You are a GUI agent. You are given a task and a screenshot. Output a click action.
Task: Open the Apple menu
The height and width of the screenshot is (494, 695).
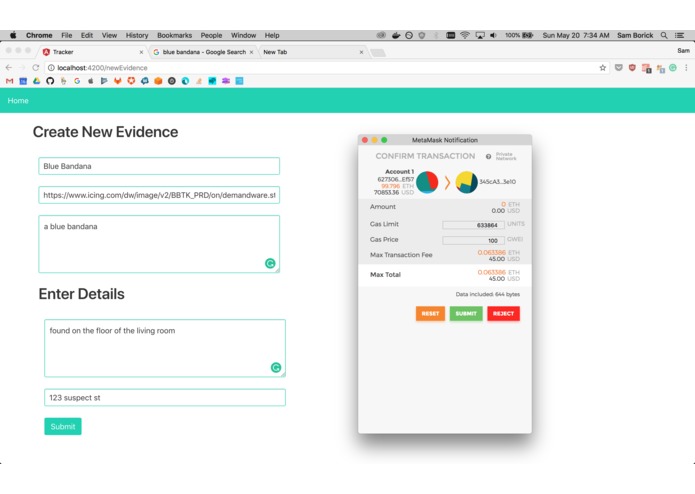(x=13, y=35)
